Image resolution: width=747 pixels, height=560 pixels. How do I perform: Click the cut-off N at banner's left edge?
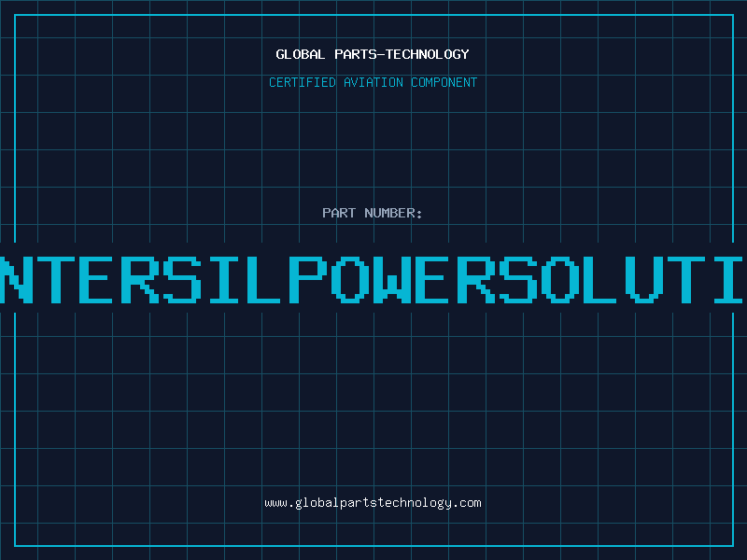click(15, 277)
